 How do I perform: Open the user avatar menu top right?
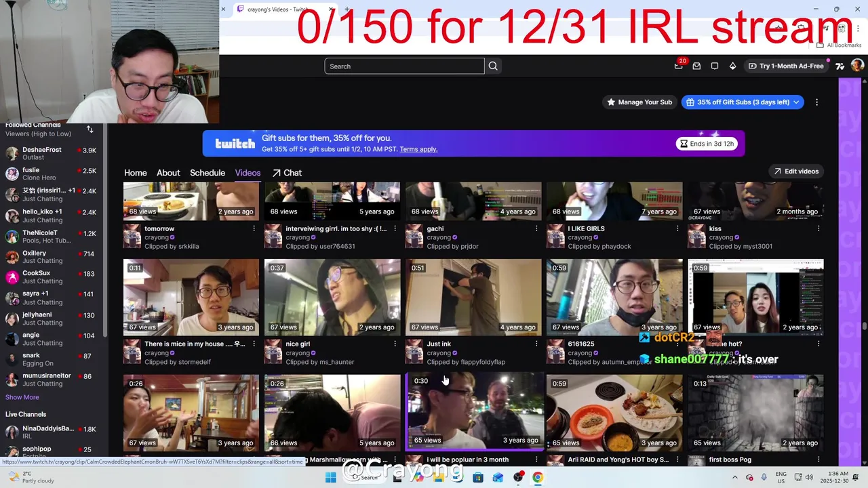click(857, 66)
